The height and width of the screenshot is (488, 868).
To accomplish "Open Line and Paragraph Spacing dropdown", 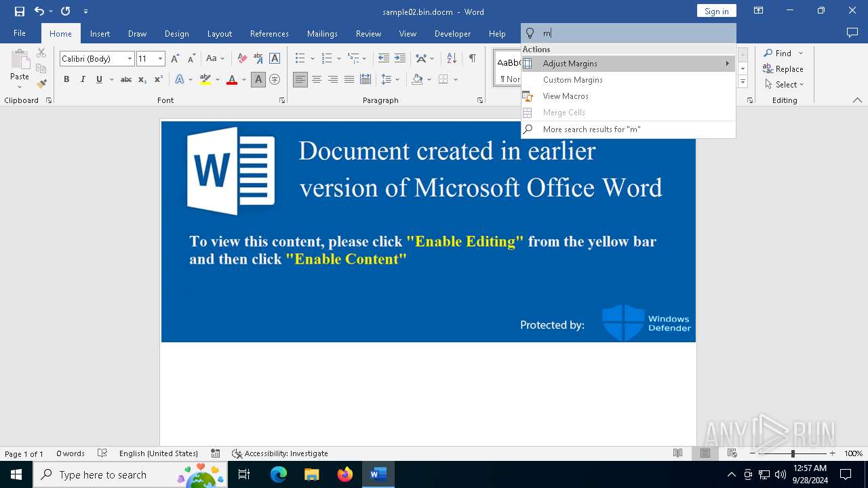I will 390,79.
